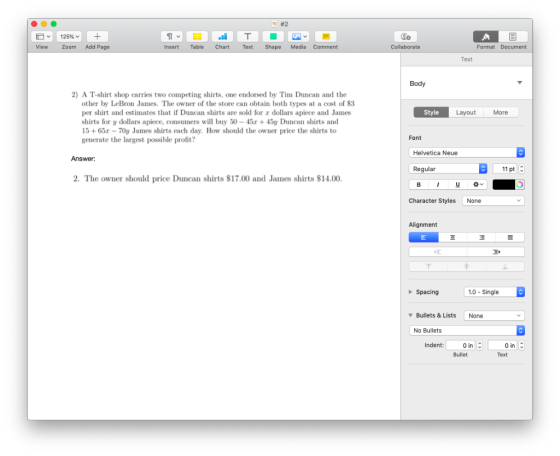The height and width of the screenshot is (456, 560).
Task: Click the Collaborate toolbar button
Action: pos(405,36)
